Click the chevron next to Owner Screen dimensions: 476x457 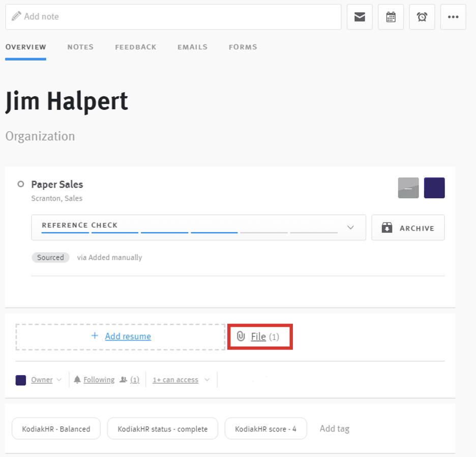point(59,380)
